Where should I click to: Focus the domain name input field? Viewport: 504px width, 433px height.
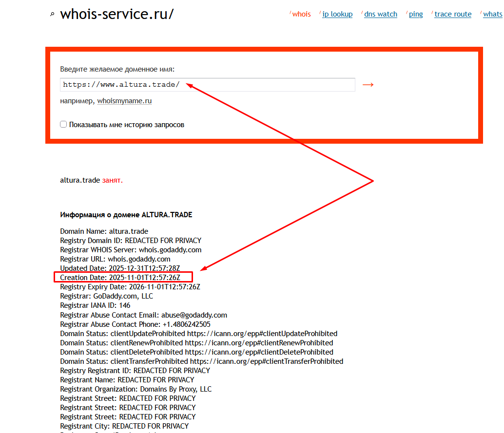208,85
